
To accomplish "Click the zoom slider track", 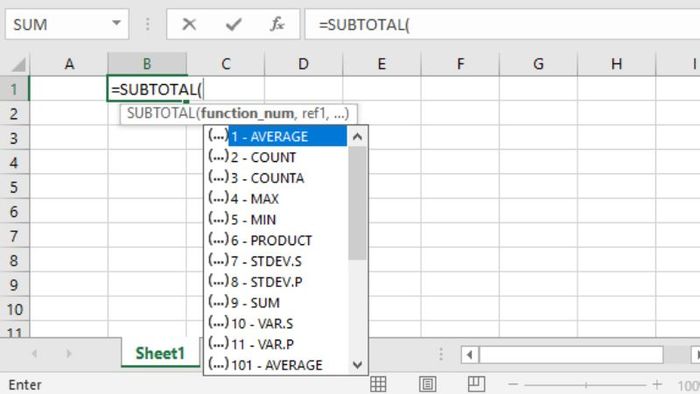I will pyautogui.click(x=585, y=385).
